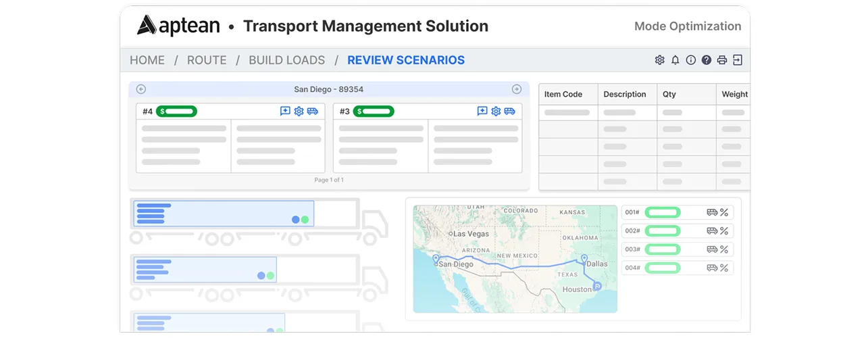Click the route map
Viewport: 868px width, 338px height.
(515, 259)
